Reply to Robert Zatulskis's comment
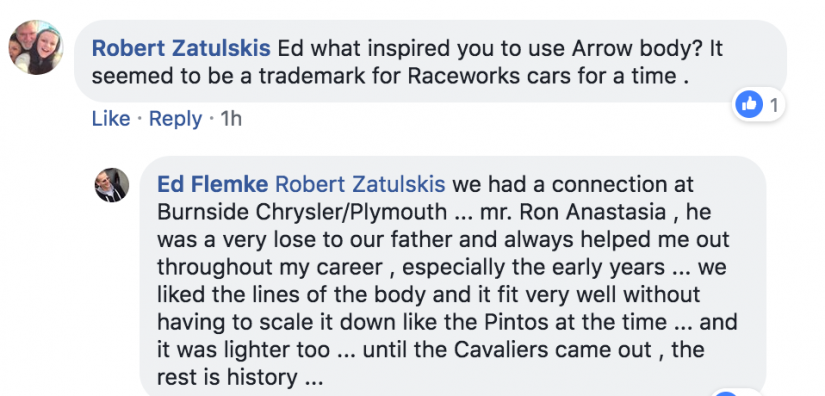Viewport: 825px width, 396px height. click(x=175, y=119)
